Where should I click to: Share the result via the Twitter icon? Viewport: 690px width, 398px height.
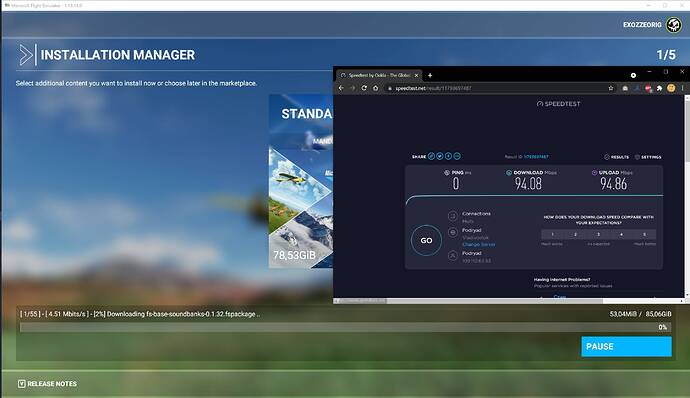coord(440,156)
